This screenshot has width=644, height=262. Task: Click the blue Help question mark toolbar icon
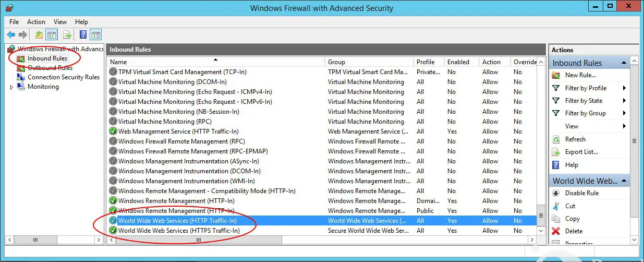click(83, 35)
